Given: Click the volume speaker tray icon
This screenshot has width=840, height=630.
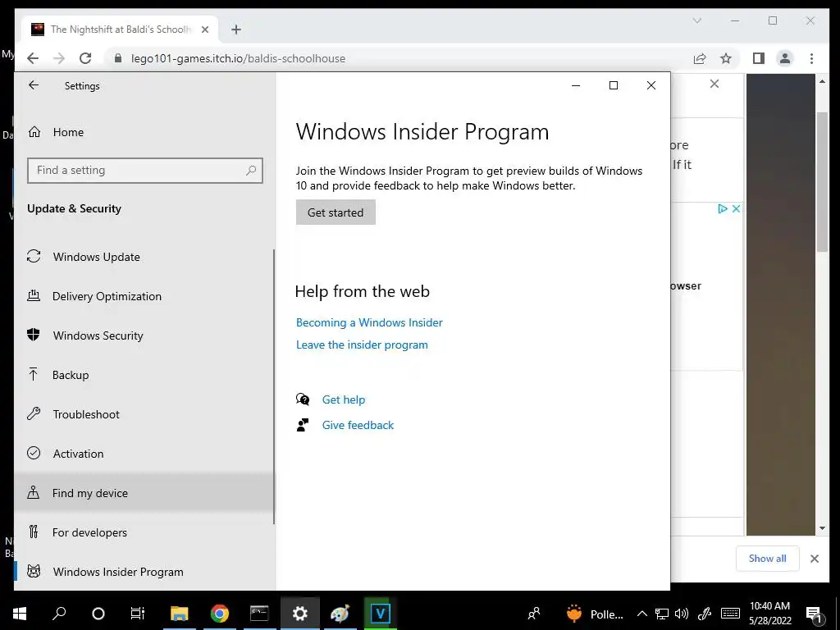Looking at the screenshot, I should (x=682, y=614).
